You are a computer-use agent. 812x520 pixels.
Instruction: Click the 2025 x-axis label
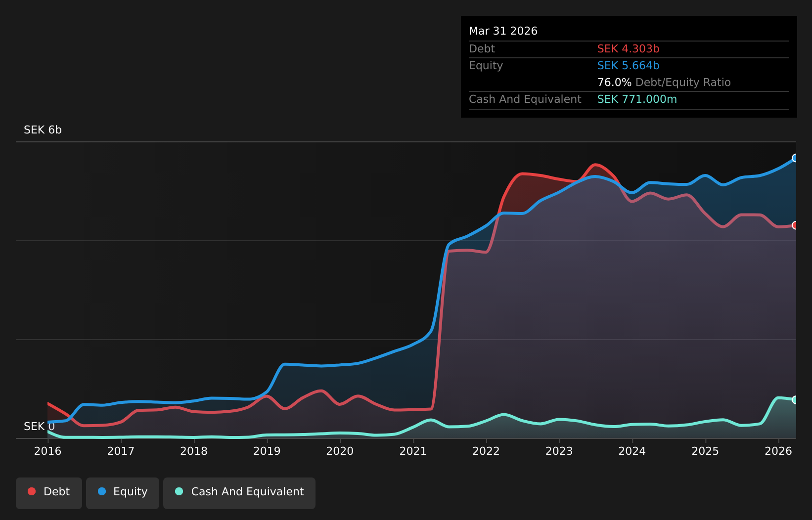click(706, 451)
